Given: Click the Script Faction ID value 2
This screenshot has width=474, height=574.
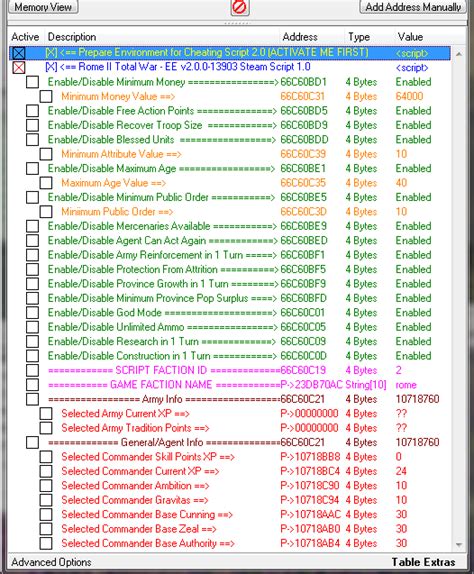Looking at the screenshot, I should (x=399, y=370).
